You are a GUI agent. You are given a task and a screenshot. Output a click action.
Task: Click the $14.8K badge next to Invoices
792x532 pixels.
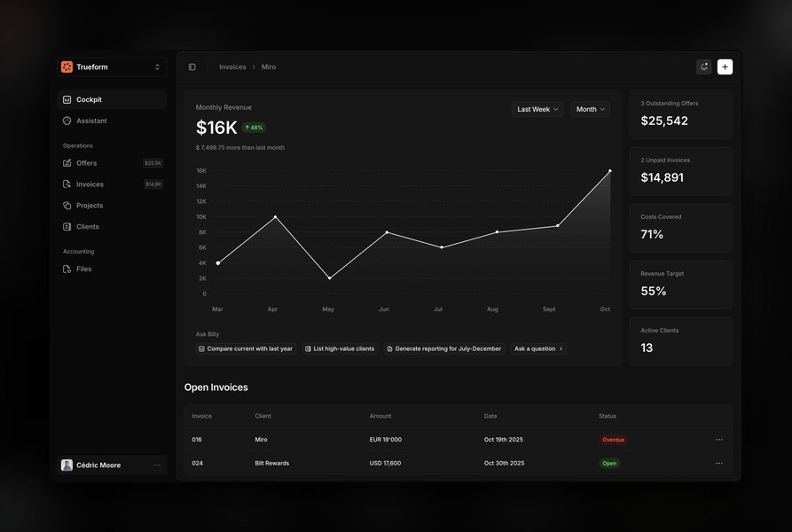(x=153, y=184)
